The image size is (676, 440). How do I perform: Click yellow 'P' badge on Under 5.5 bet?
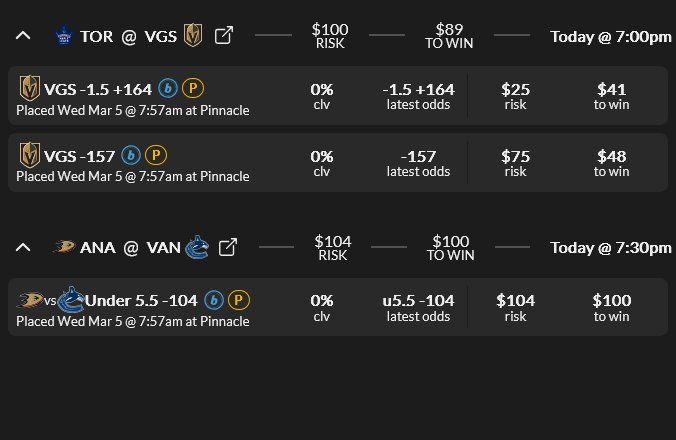pyautogui.click(x=238, y=300)
